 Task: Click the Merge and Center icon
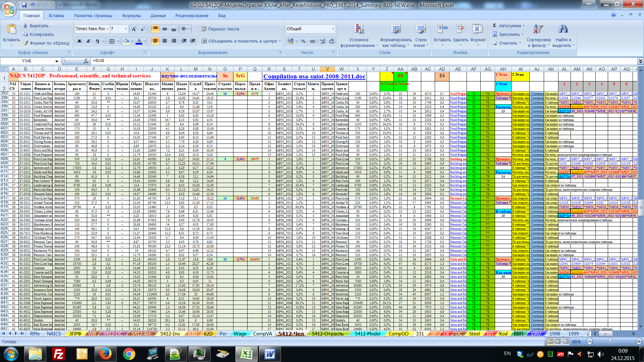(x=204, y=41)
